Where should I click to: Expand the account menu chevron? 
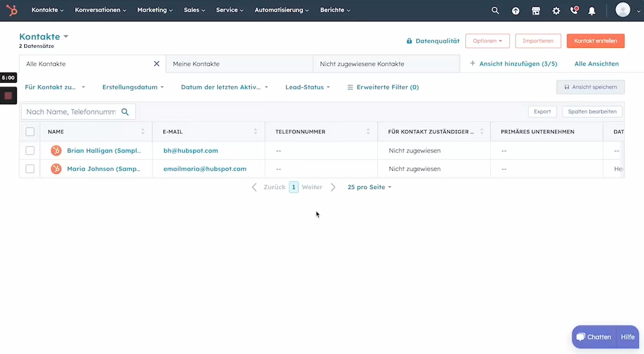pos(638,11)
